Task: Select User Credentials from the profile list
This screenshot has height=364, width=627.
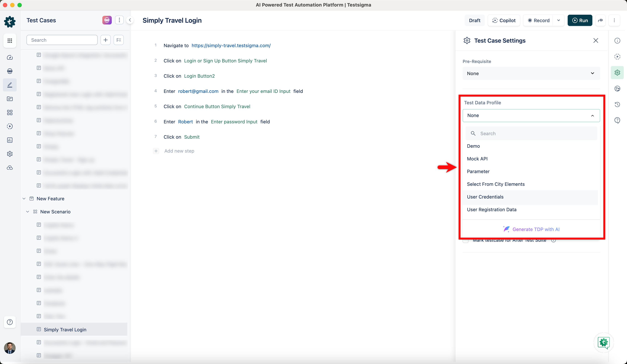Action: point(485,197)
